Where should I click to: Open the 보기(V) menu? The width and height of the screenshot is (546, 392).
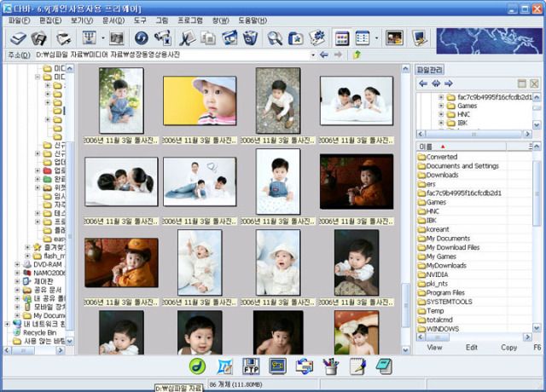point(82,20)
